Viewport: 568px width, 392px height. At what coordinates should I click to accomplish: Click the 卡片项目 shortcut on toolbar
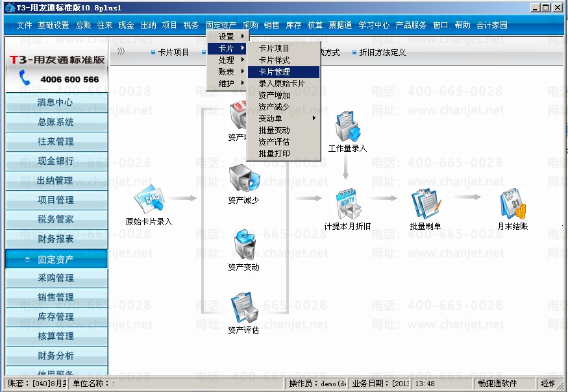pyautogui.click(x=170, y=52)
